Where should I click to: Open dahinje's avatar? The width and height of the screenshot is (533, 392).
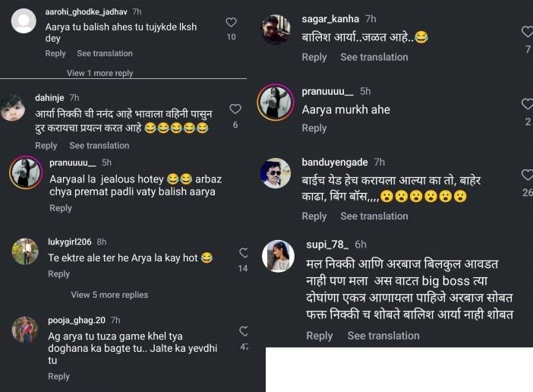click(x=15, y=107)
